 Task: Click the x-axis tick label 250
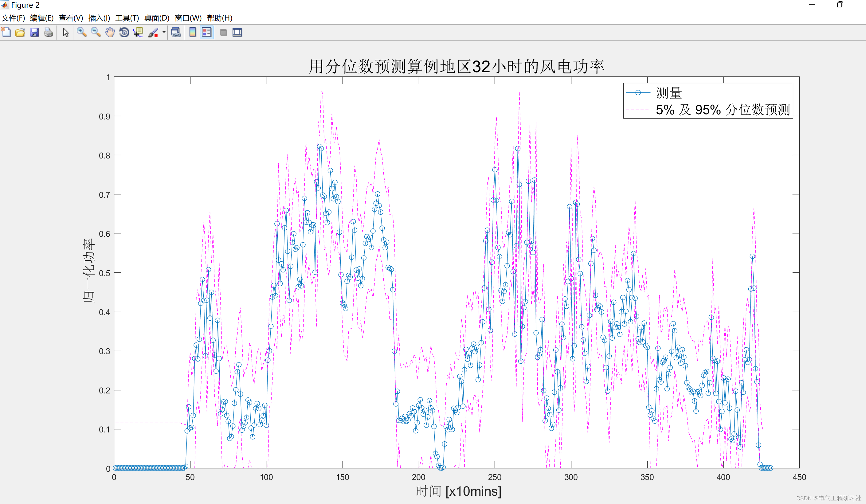point(495,477)
